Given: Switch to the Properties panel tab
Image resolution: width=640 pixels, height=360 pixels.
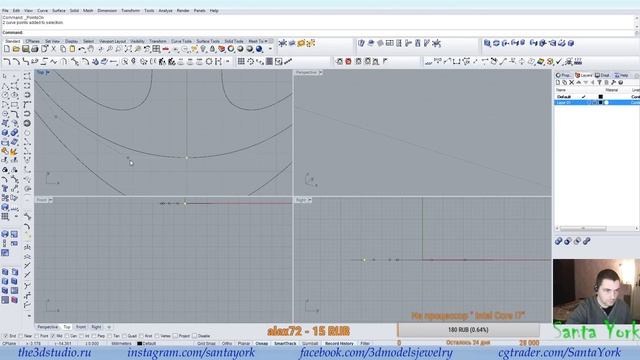Looking at the screenshot, I should click(564, 75).
